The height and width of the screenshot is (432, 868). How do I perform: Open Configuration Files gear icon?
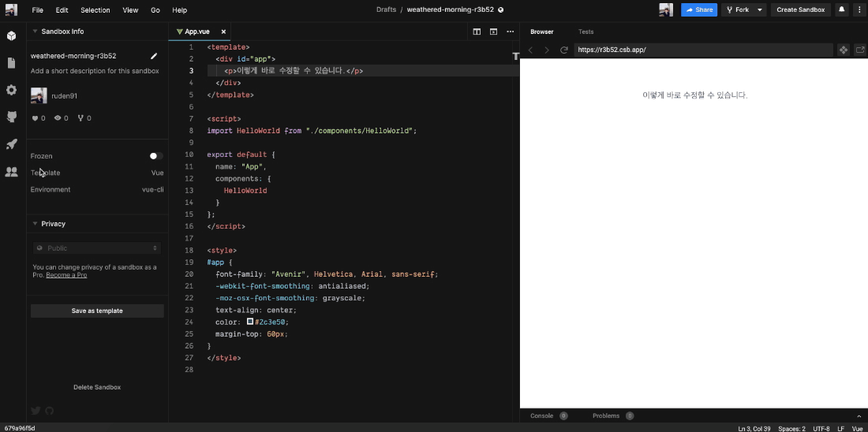pos(11,90)
